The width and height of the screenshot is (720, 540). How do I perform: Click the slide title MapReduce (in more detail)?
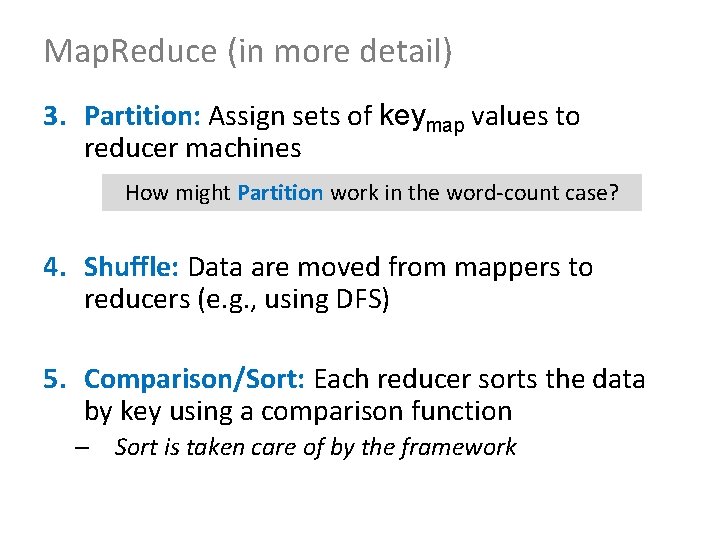(248, 52)
